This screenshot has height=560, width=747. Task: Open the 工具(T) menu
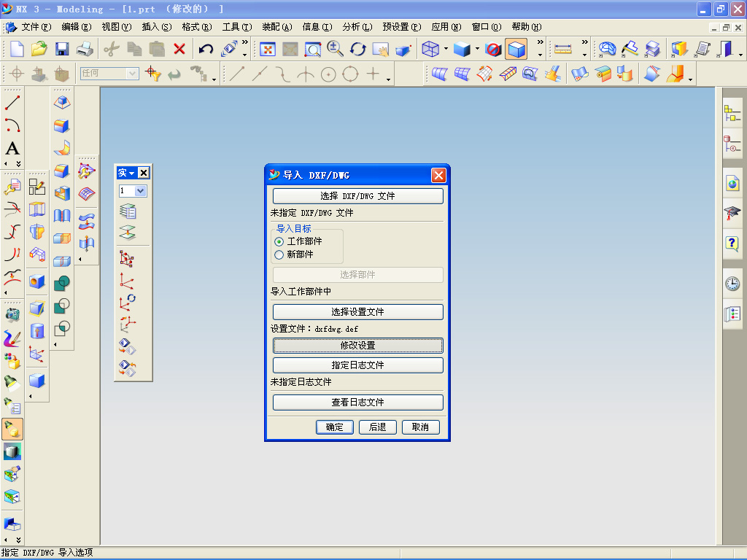[237, 27]
